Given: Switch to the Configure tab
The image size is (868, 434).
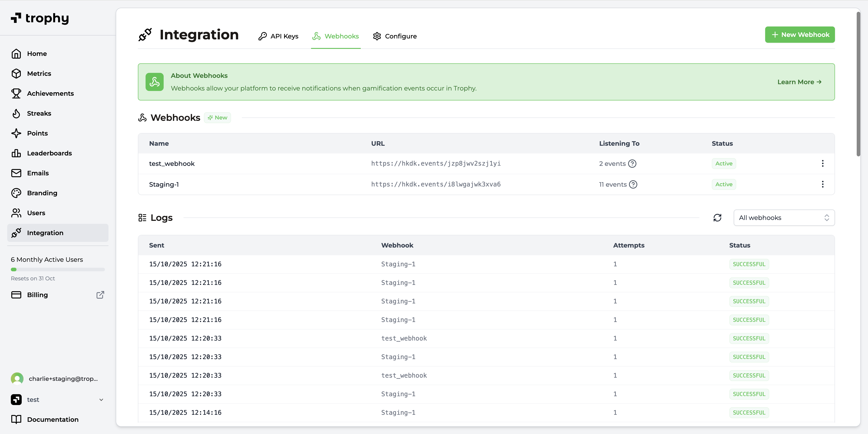Looking at the screenshot, I should (395, 36).
